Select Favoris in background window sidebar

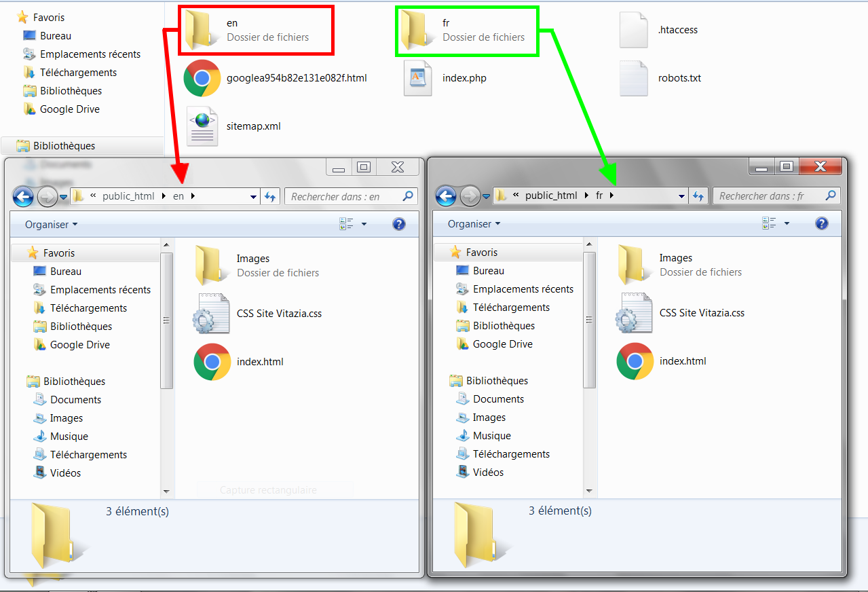[41, 18]
